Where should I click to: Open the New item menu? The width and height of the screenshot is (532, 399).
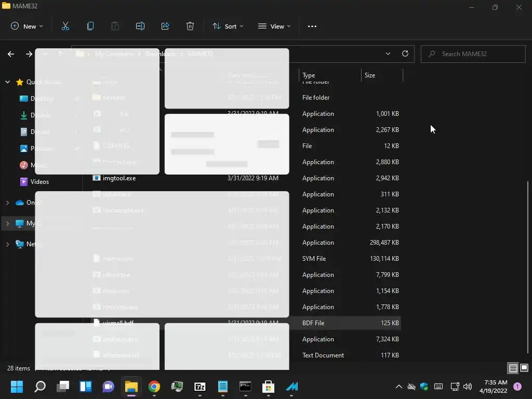pos(27,26)
